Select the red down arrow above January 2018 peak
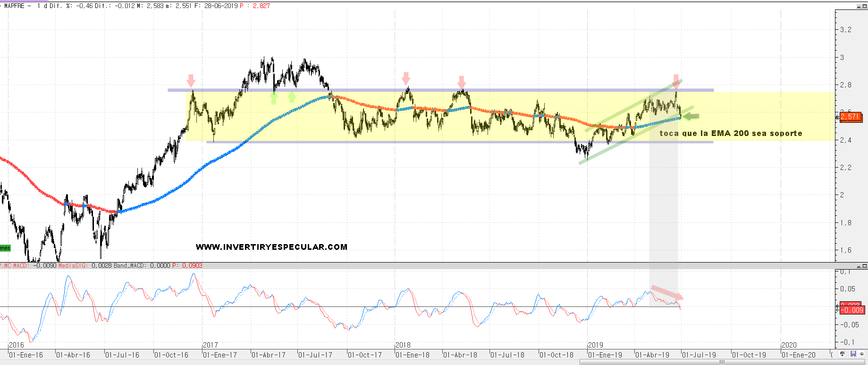868x365 pixels. [406, 78]
